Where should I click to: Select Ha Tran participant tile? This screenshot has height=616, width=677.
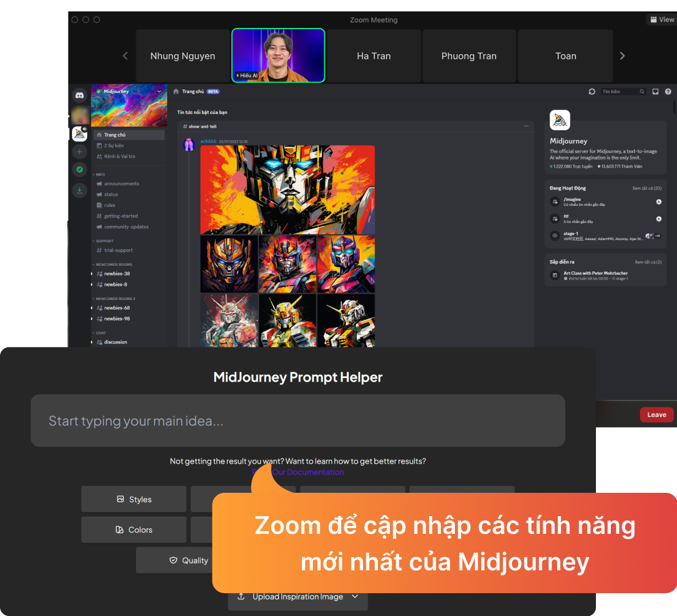pos(374,56)
